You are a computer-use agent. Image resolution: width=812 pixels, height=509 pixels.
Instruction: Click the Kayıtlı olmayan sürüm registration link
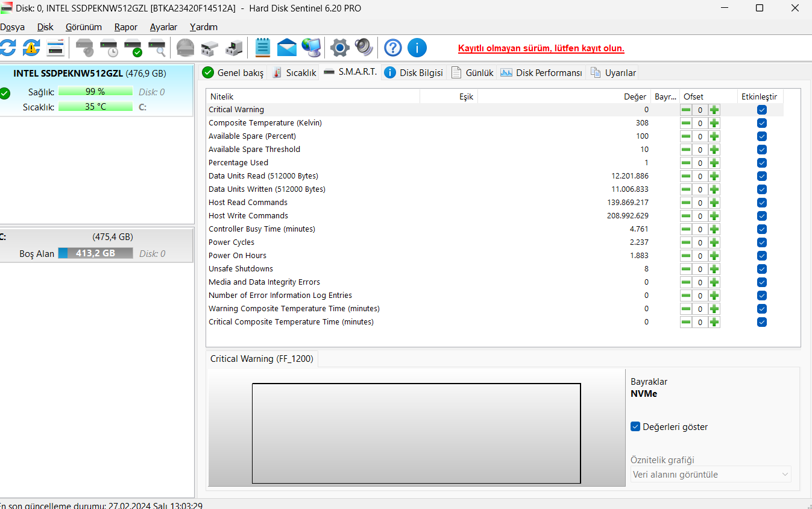coord(541,48)
